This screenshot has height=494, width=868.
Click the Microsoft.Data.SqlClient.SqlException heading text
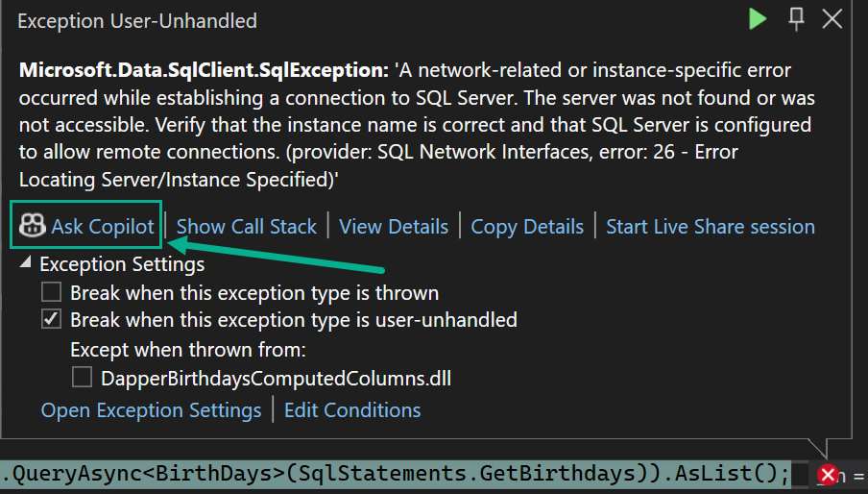[204, 70]
